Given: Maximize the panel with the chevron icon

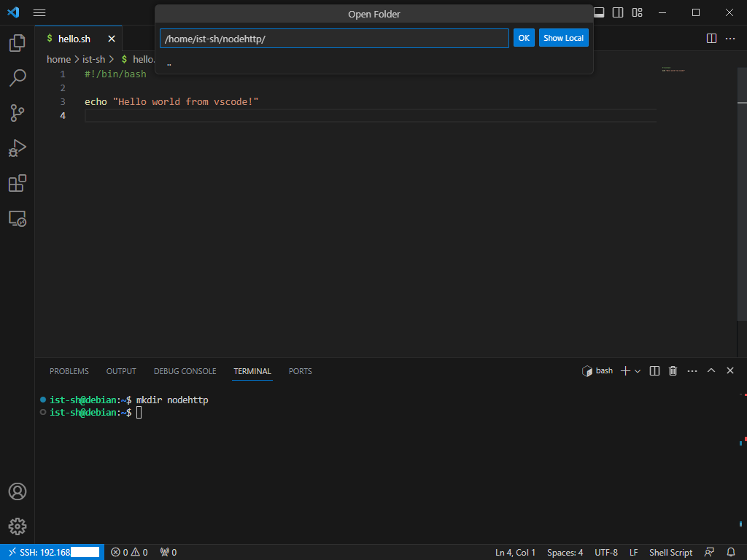Looking at the screenshot, I should (x=711, y=370).
